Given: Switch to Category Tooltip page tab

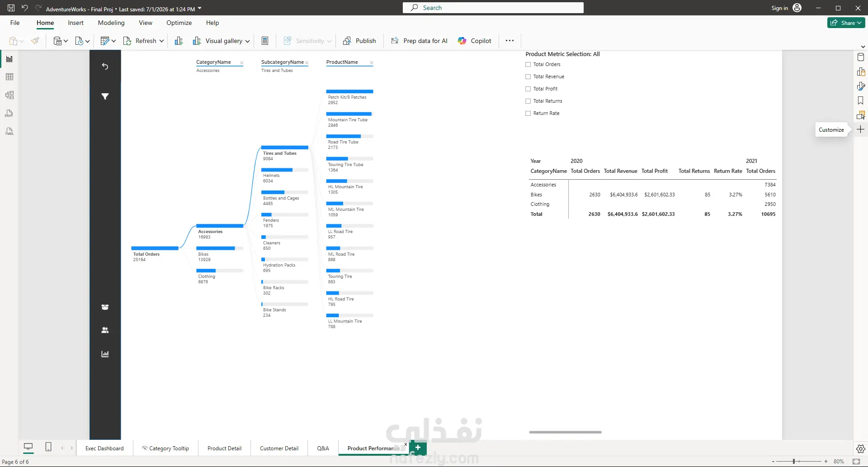Looking at the screenshot, I should 165,448.
